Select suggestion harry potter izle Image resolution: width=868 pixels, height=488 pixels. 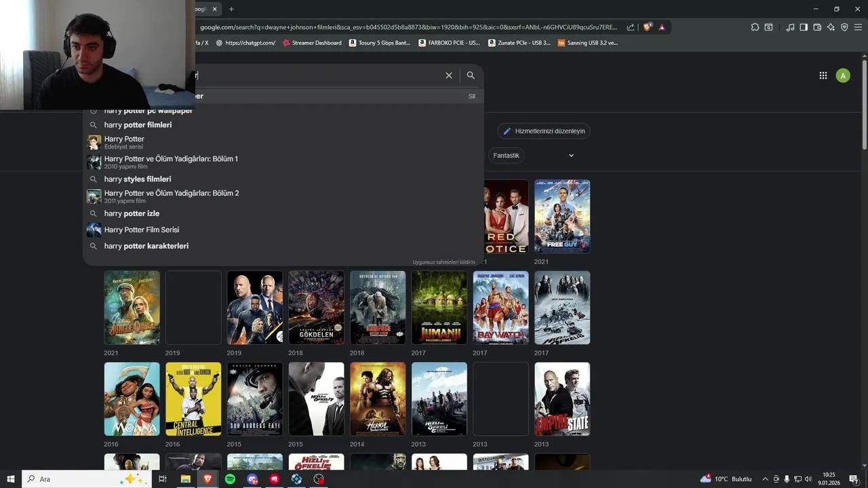click(283, 213)
